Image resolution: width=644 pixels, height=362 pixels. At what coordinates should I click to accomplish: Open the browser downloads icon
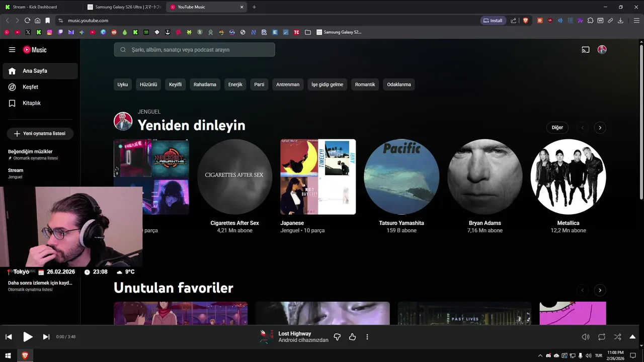(620, 21)
